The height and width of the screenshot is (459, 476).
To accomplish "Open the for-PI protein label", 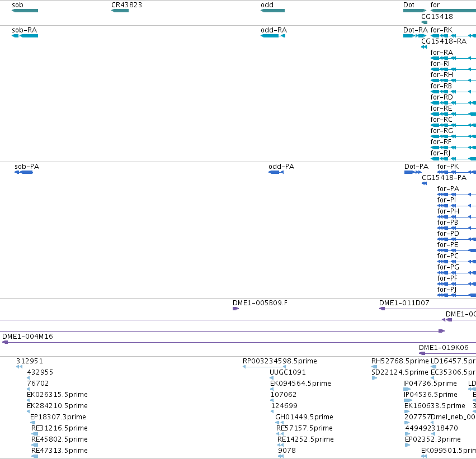I will click(x=446, y=200).
